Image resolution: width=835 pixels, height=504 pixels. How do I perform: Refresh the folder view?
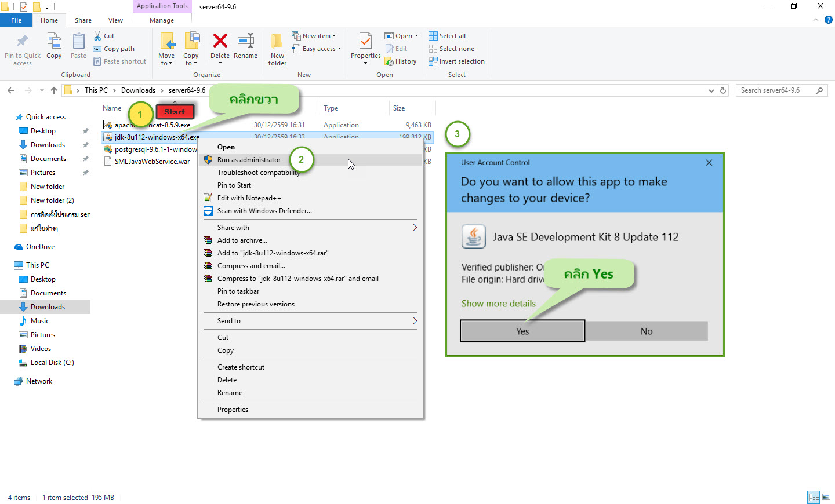click(x=723, y=90)
